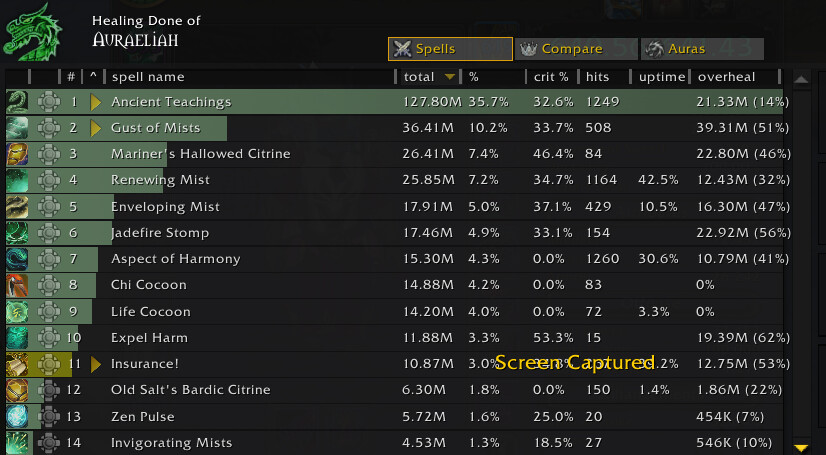This screenshot has width=826, height=455.
Task: Expand the Insurance! spell breakdown
Action: (x=96, y=364)
